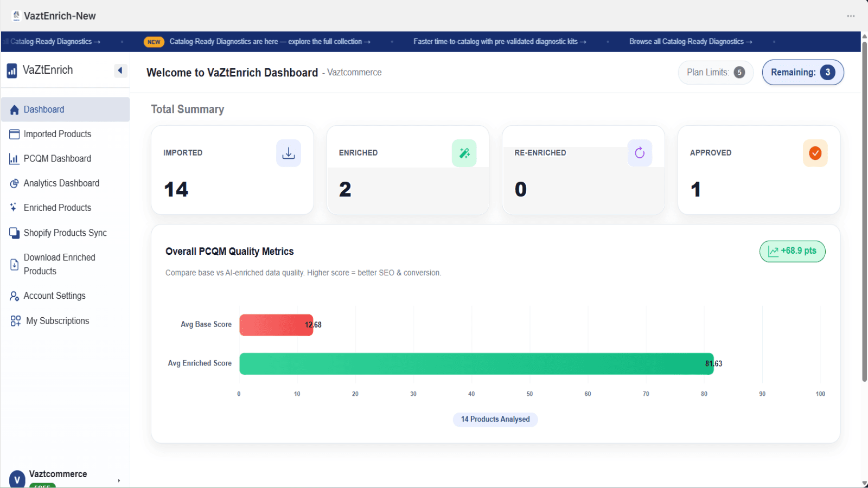The height and width of the screenshot is (488, 868).
Task: Click the 'Overall PCQM Quality Metrics' heading
Action: pos(229,252)
